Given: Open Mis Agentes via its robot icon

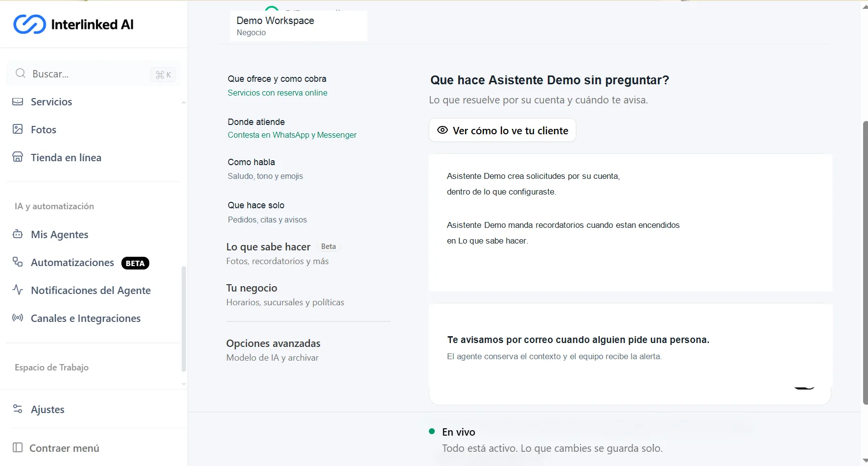Looking at the screenshot, I should coord(18,234).
